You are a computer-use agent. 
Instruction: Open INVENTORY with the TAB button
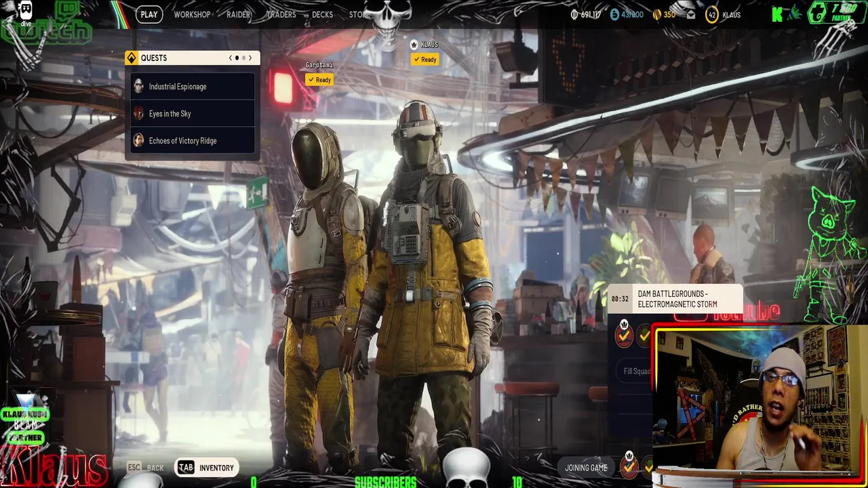(x=206, y=468)
